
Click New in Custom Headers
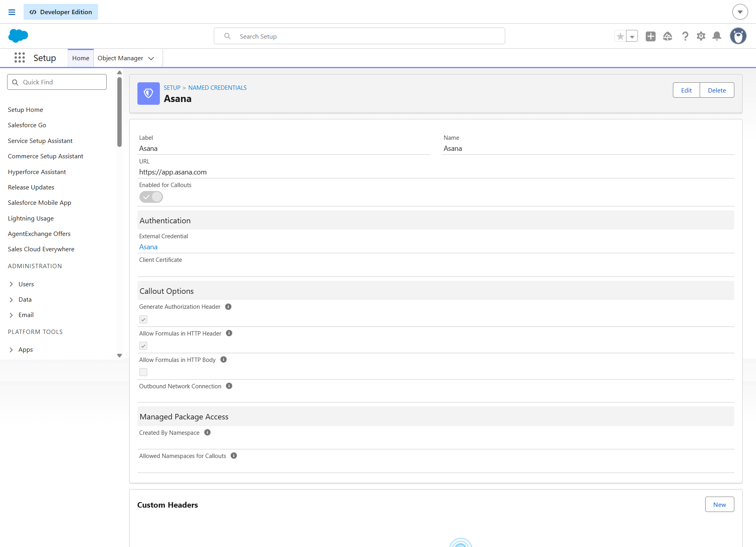pyautogui.click(x=719, y=504)
